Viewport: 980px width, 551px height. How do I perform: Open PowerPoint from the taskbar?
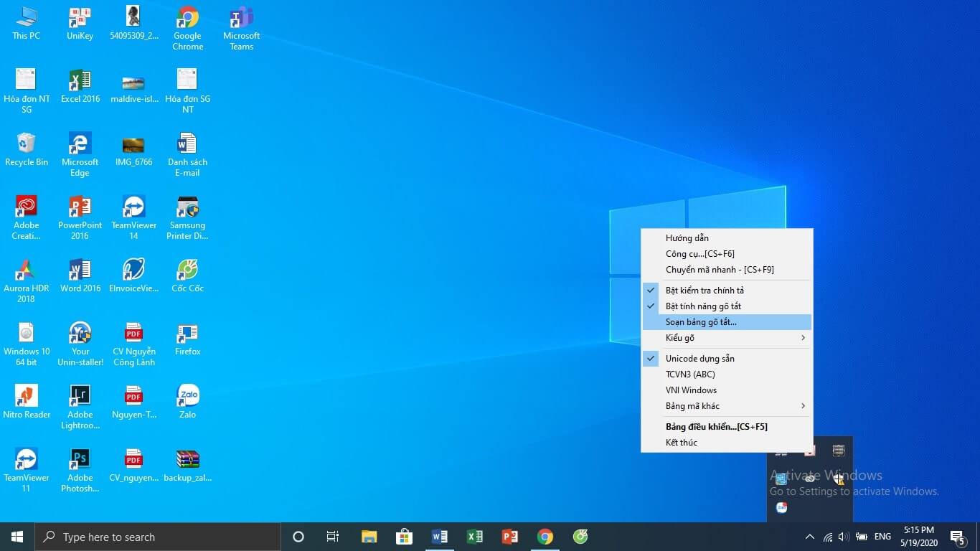pyautogui.click(x=510, y=537)
